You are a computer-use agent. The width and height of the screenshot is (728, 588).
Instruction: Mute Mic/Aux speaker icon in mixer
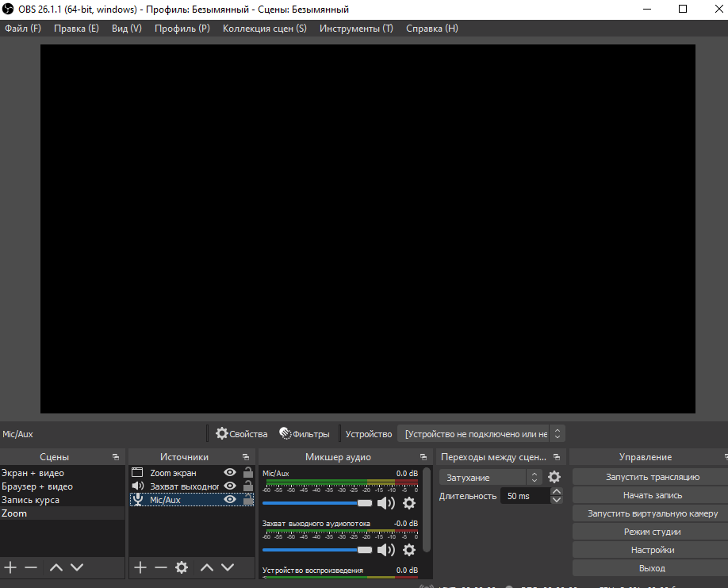tap(386, 503)
